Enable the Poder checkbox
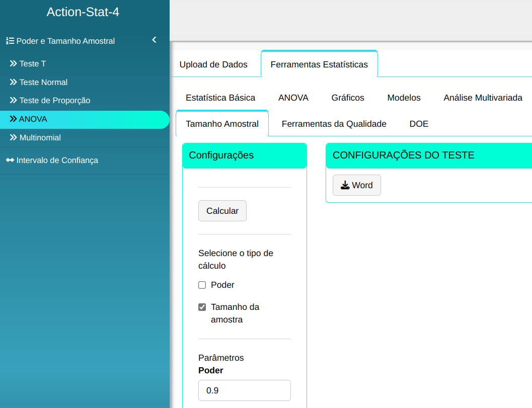Viewport: 532px width, 408px height. (202, 285)
